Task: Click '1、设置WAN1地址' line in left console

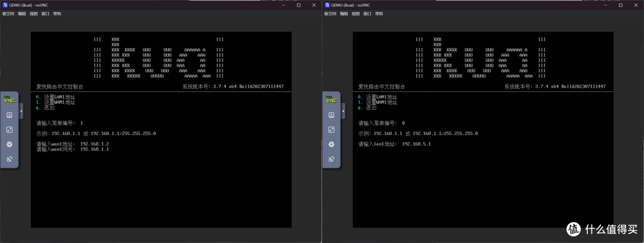Action: click(56, 102)
